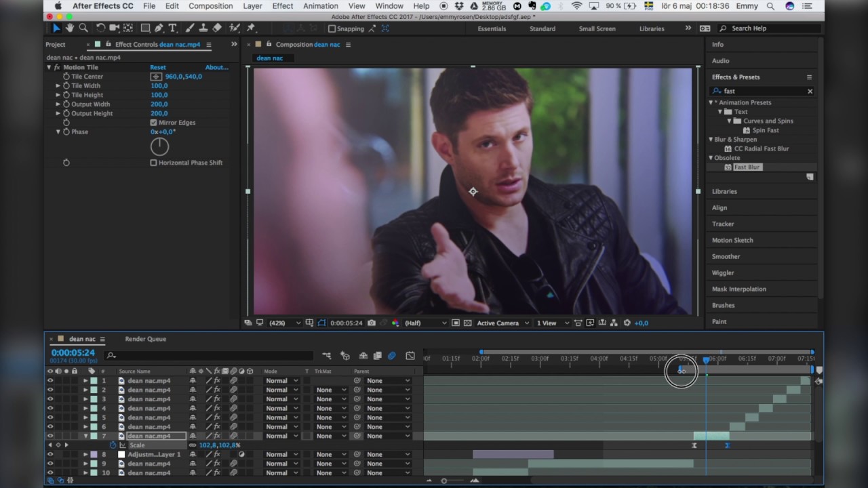868x488 pixels.
Task: Select the Puppet Pin tool
Action: tap(251, 28)
